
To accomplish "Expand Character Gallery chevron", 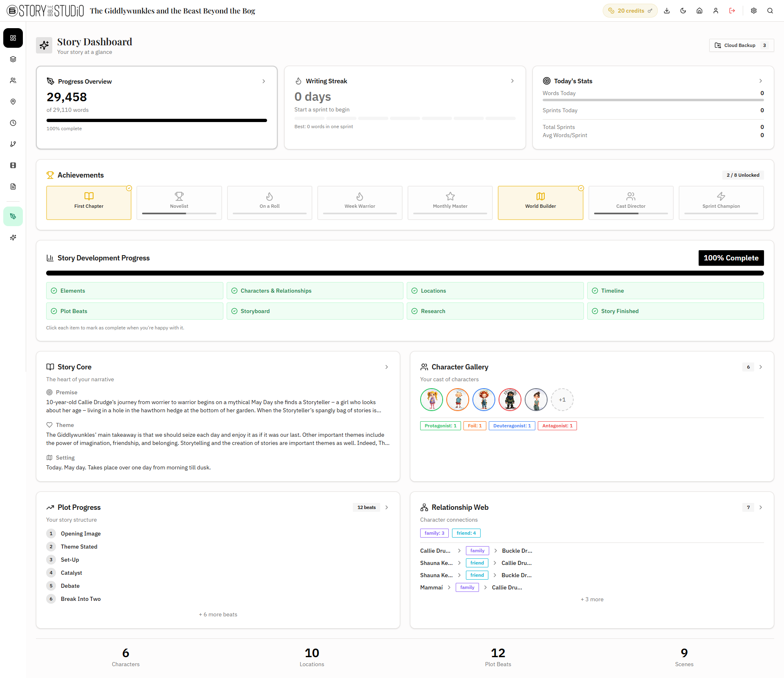I will tap(761, 367).
